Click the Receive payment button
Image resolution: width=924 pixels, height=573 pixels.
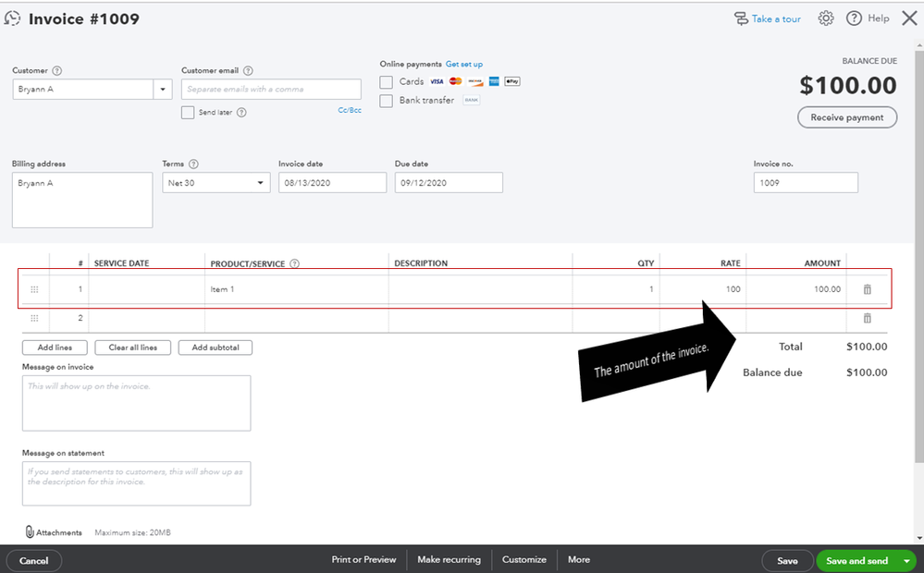pyautogui.click(x=847, y=117)
